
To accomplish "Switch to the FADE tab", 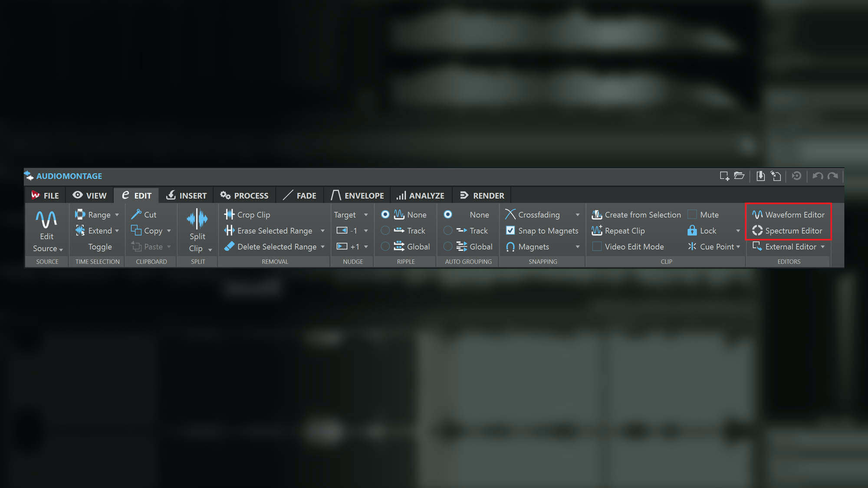I will [299, 195].
